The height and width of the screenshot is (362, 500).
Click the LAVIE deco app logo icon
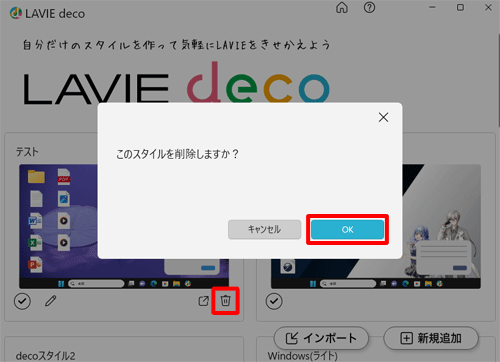[x=15, y=13]
